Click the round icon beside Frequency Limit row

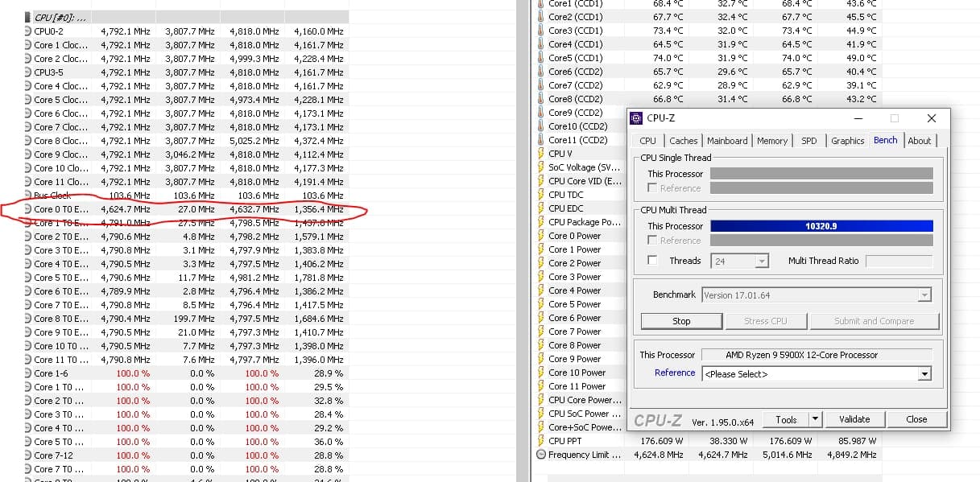coord(541,455)
